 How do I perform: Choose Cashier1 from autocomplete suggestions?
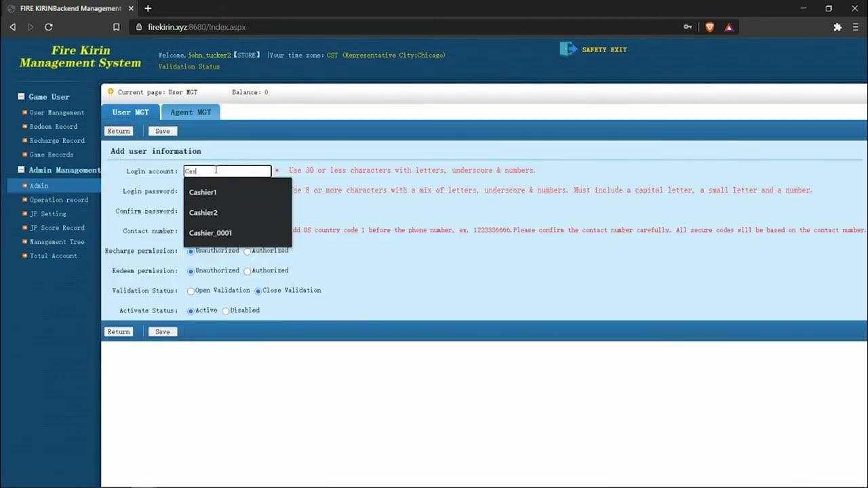tap(238, 192)
